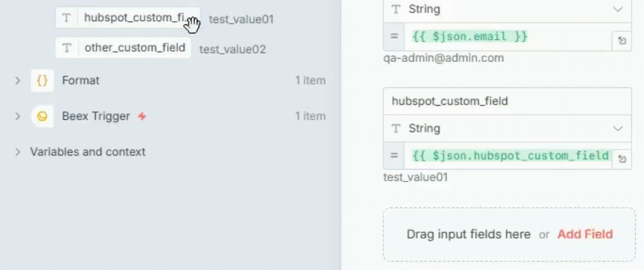Screen dimensions: 644x270
Task: Click the Add Field link
Action: tap(585, 234)
